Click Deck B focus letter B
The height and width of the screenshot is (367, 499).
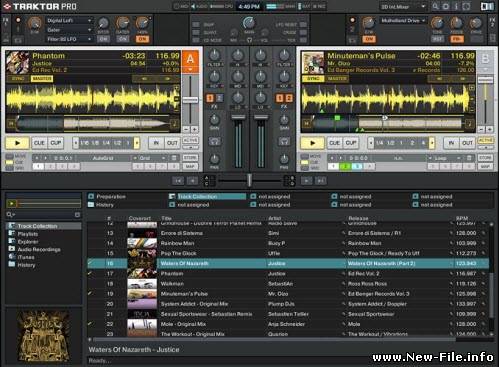click(485, 59)
